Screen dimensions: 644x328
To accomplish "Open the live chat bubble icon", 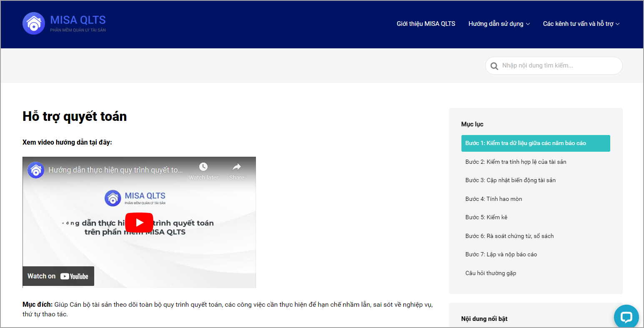I will click(626, 317).
